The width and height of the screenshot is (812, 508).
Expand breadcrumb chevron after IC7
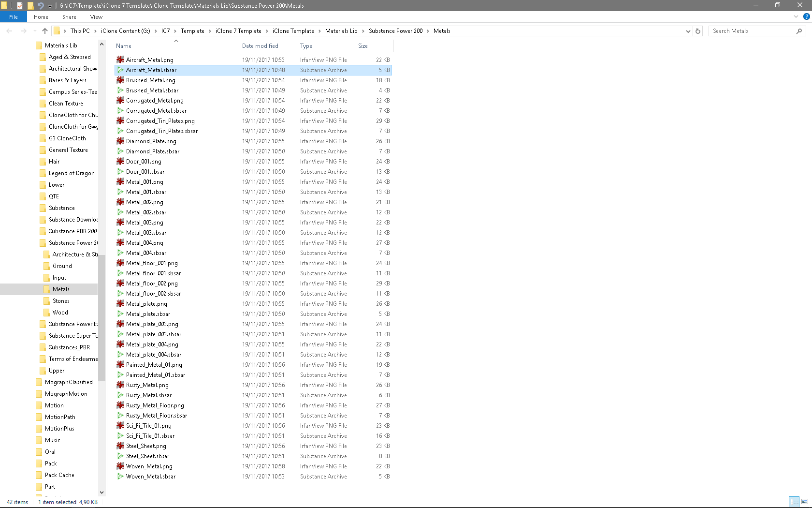[175, 31]
